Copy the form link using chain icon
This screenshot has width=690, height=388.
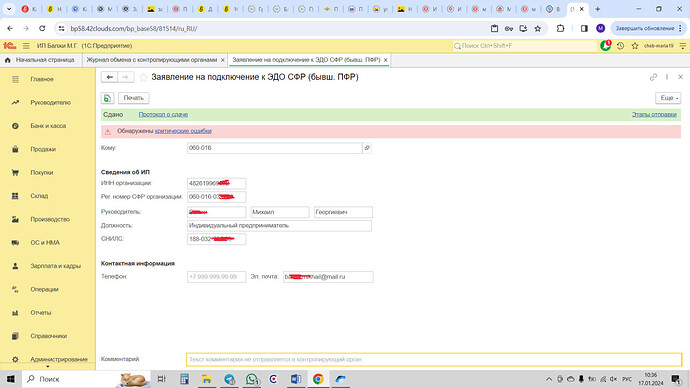(653, 77)
